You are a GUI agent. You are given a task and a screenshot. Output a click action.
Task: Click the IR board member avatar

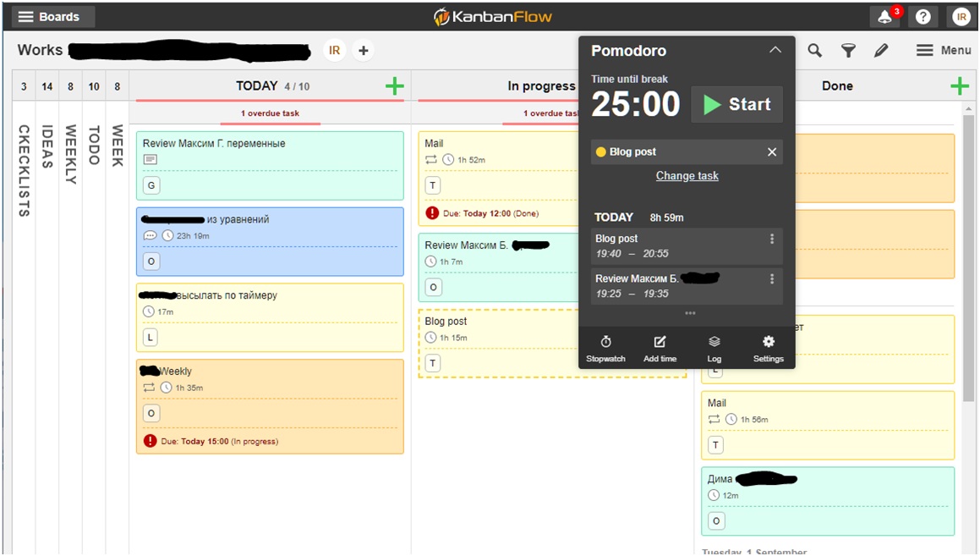335,50
